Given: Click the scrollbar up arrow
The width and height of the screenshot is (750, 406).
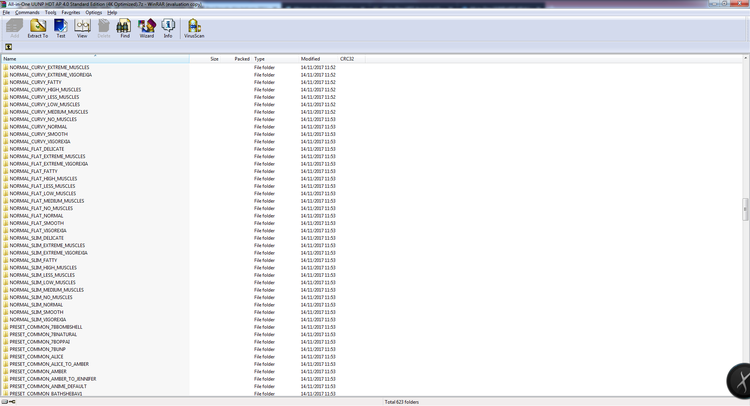Looking at the screenshot, I should pyautogui.click(x=745, y=58).
